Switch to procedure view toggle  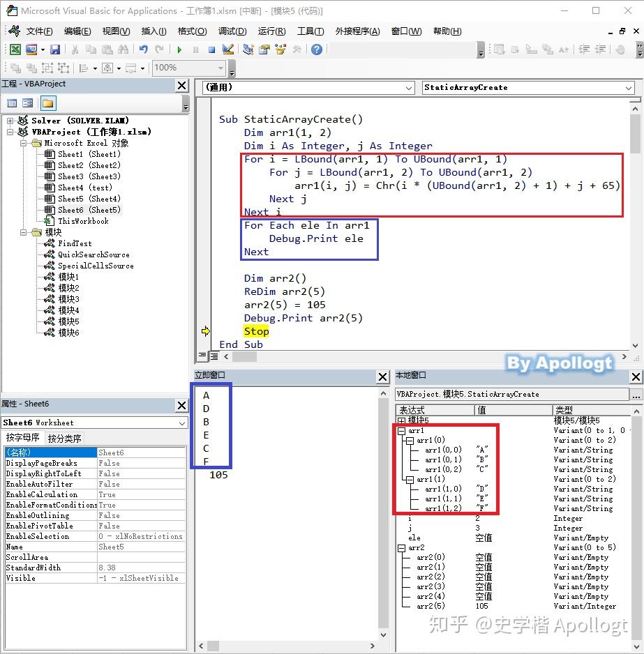point(202,356)
